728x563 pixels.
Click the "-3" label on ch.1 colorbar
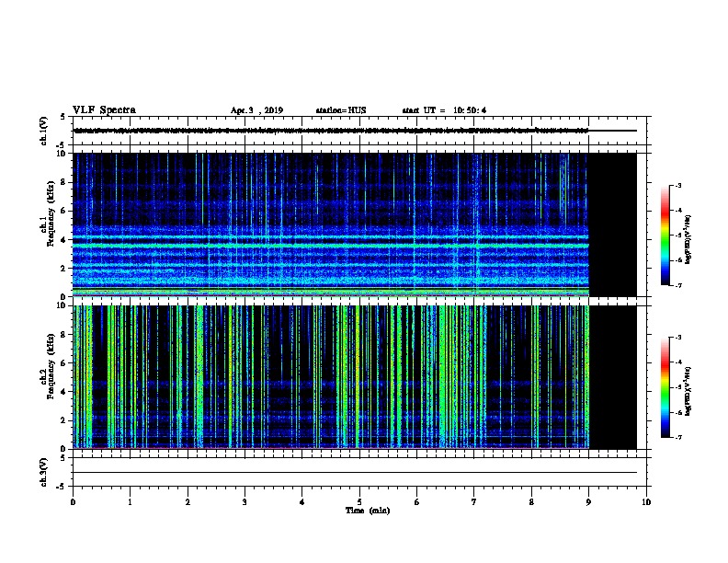[678, 185]
